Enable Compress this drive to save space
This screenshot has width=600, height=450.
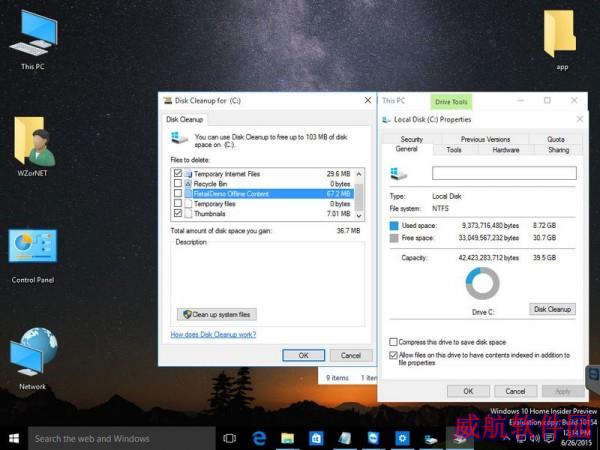point(393,342)
